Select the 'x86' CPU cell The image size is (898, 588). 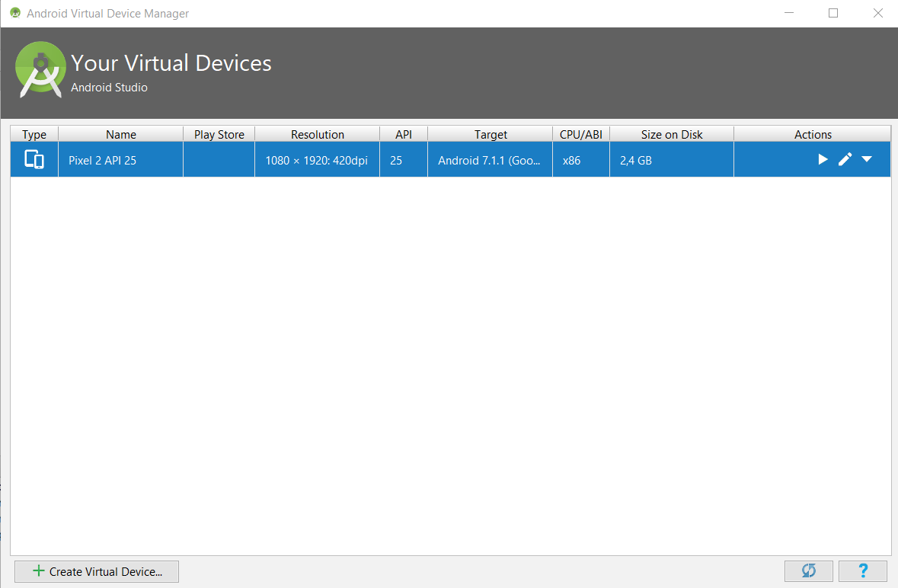click(580, 160)
